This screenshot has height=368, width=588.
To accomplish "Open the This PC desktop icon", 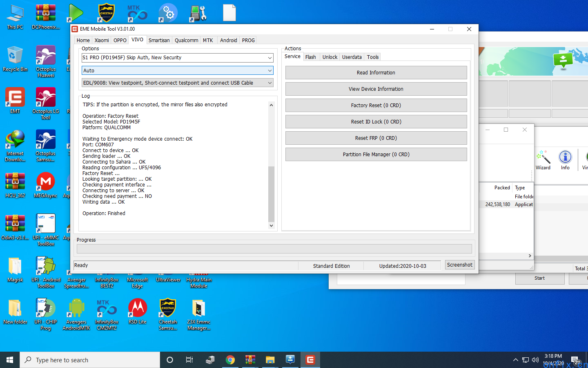I will pos(15,17).
